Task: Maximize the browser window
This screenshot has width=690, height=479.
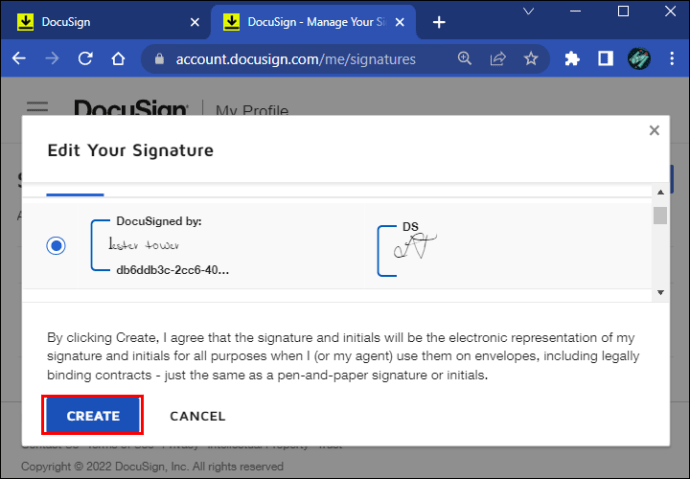Action: point(623,11)
